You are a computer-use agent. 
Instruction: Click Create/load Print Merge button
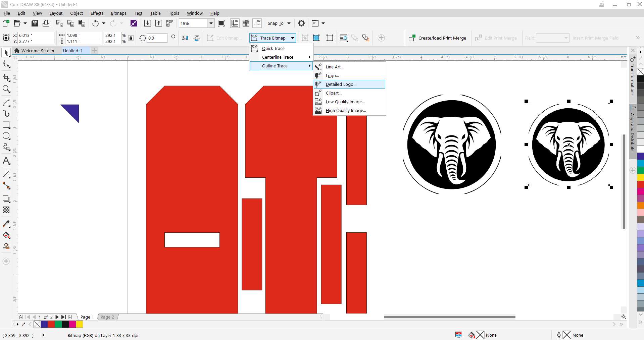(x=438, y=38)
